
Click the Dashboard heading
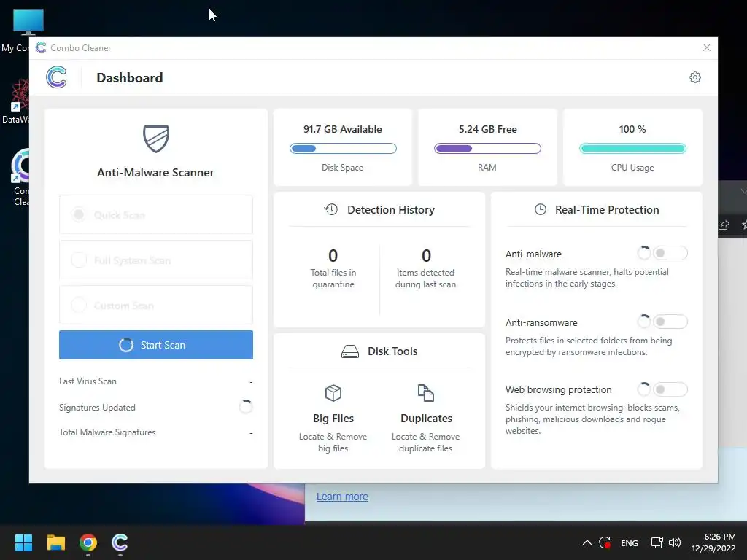coord(130,77)
